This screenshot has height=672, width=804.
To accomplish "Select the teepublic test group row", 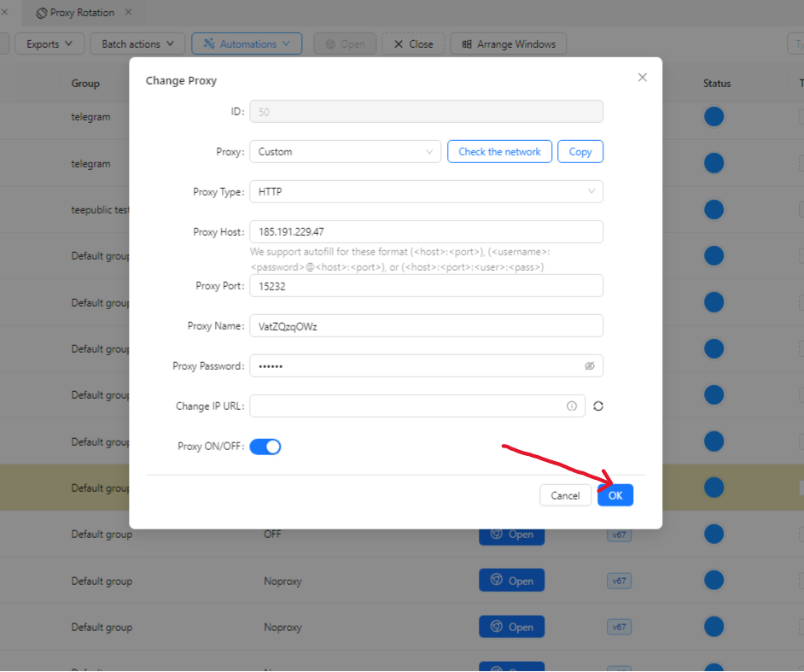I will [100, 209].
